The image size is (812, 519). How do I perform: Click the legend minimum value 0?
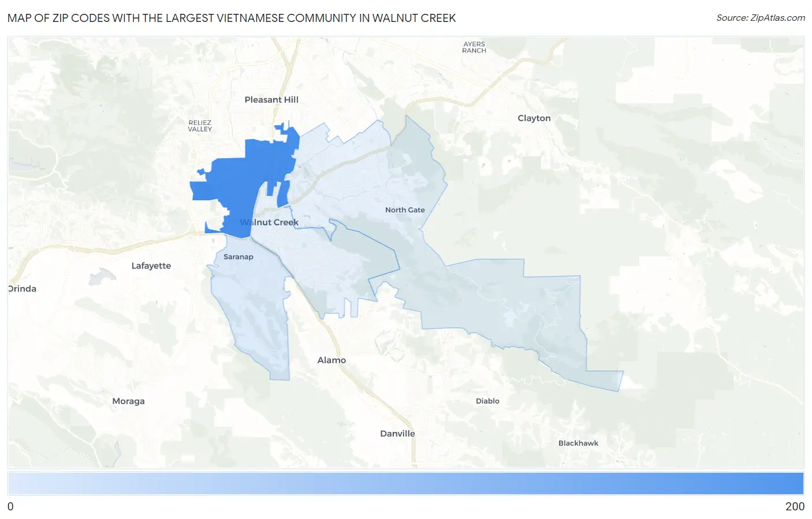pos(10,506)
